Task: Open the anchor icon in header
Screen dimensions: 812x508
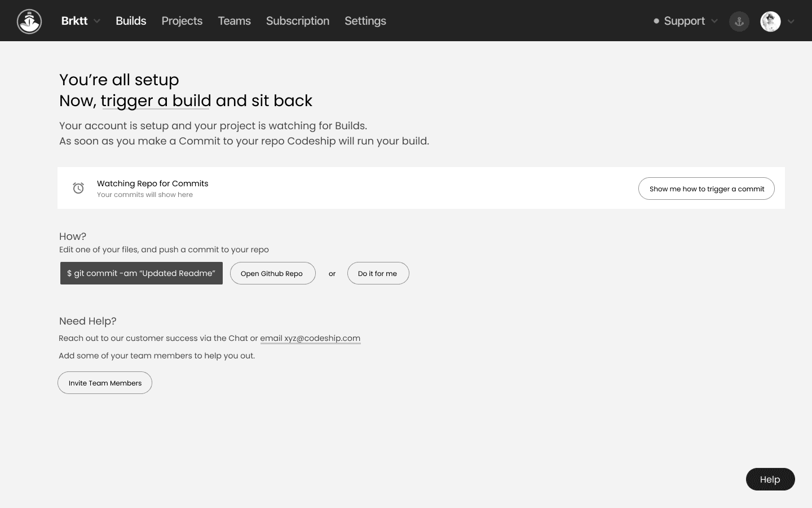Action: click(739, 21)
